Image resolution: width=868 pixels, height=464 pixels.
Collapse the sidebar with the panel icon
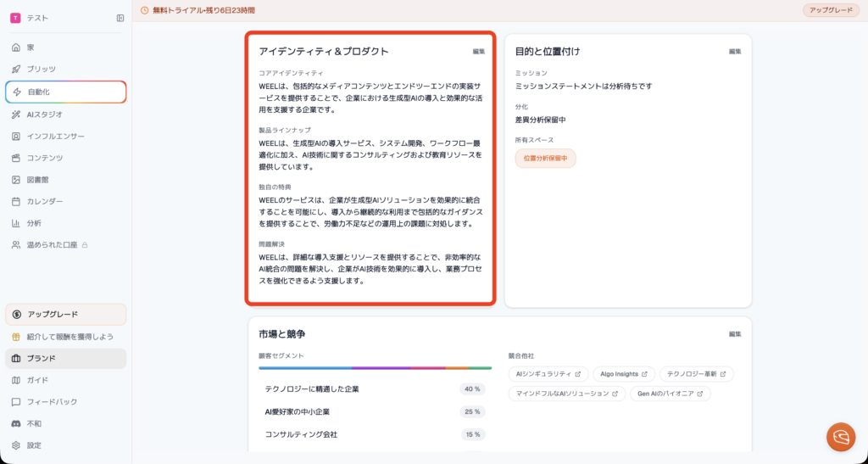pyautogui.click(x=120, y=19)
